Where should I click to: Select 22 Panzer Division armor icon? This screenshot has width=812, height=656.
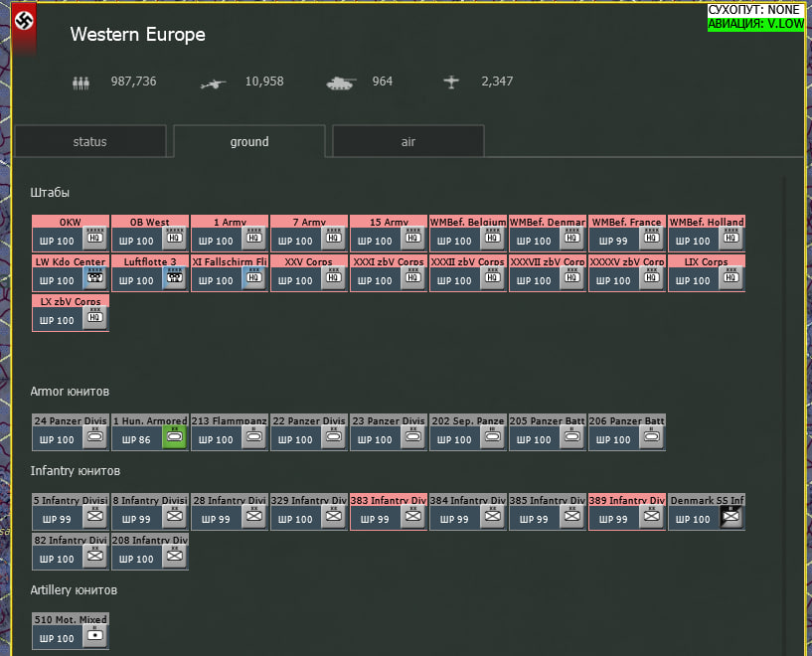[x=334, y=436]
